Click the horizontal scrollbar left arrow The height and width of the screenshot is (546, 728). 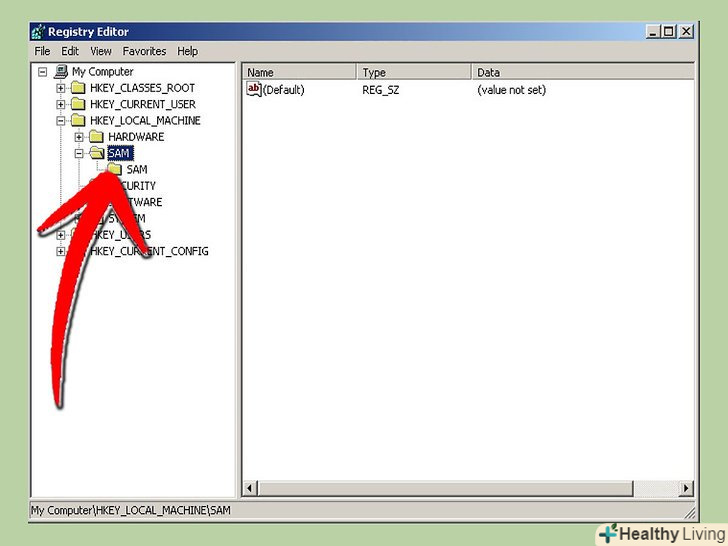250,488
